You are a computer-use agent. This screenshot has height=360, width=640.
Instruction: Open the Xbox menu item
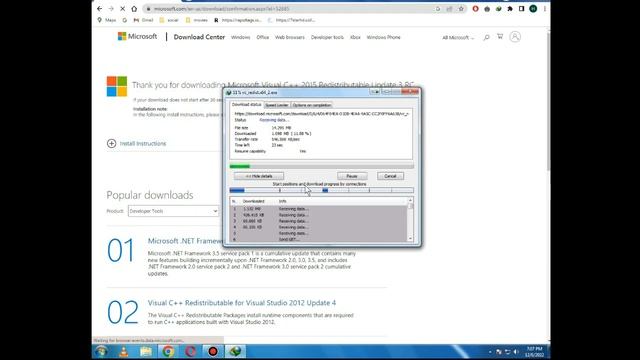pos(355,37)
